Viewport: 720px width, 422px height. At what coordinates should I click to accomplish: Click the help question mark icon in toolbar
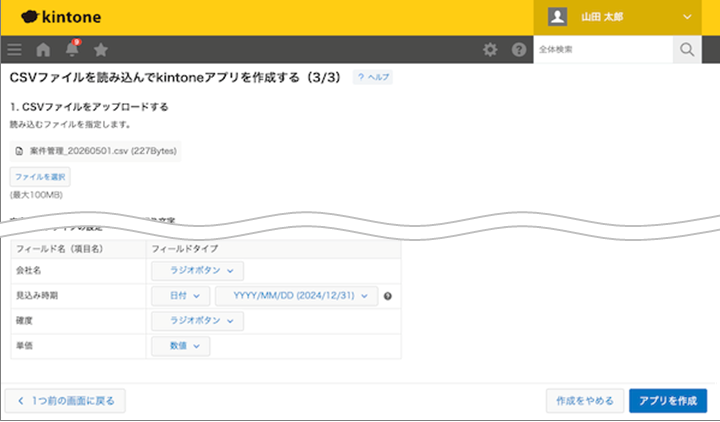coord(519,50)
